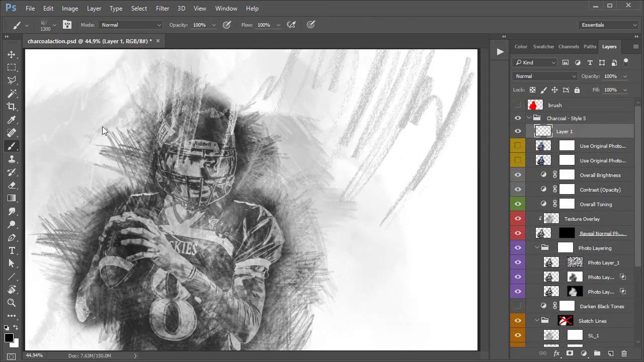Viewport: 644px width, 362px height.
Task: Show the hidden brush layer
Action: [518, 105]
